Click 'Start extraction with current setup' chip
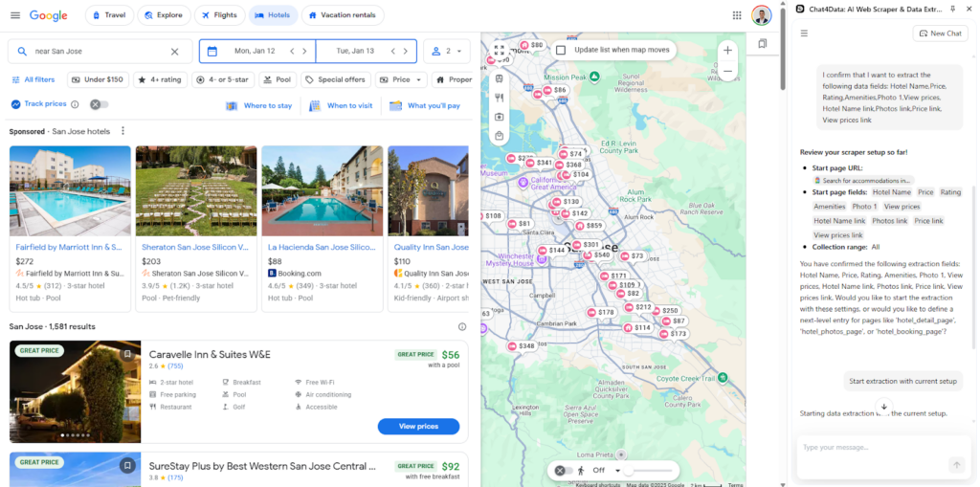 (903, 381)
